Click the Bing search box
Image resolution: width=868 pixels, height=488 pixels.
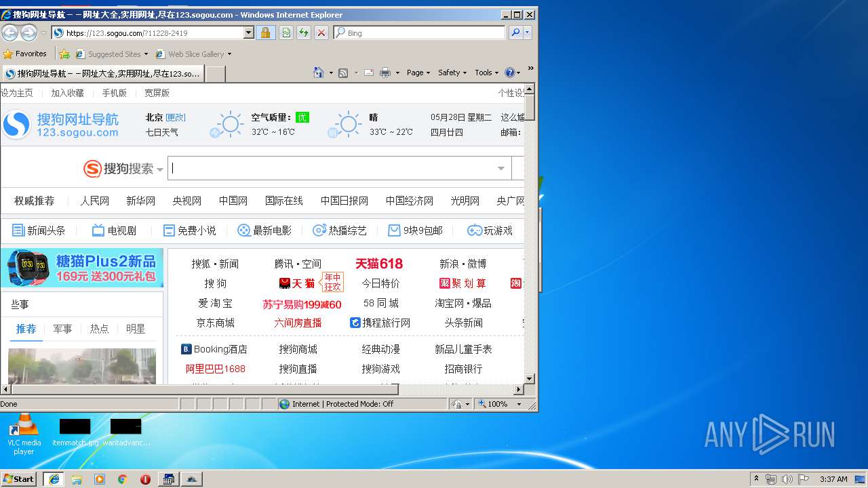click(420, 33)
